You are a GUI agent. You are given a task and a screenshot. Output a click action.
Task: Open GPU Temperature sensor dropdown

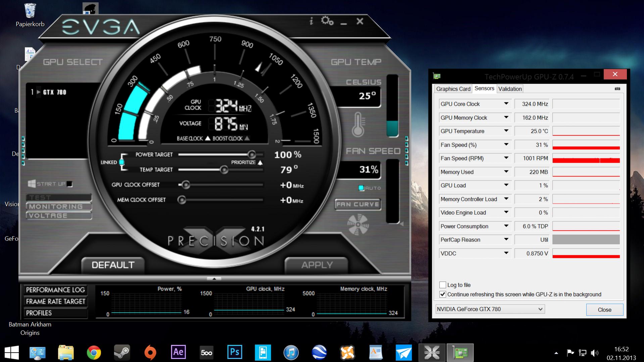(x=506, y=131)
